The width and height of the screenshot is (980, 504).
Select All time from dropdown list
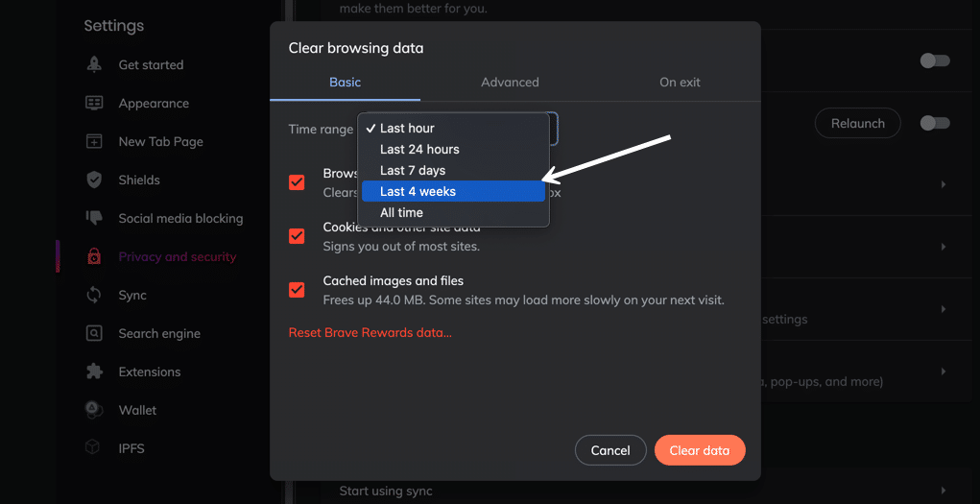point(401,213)
